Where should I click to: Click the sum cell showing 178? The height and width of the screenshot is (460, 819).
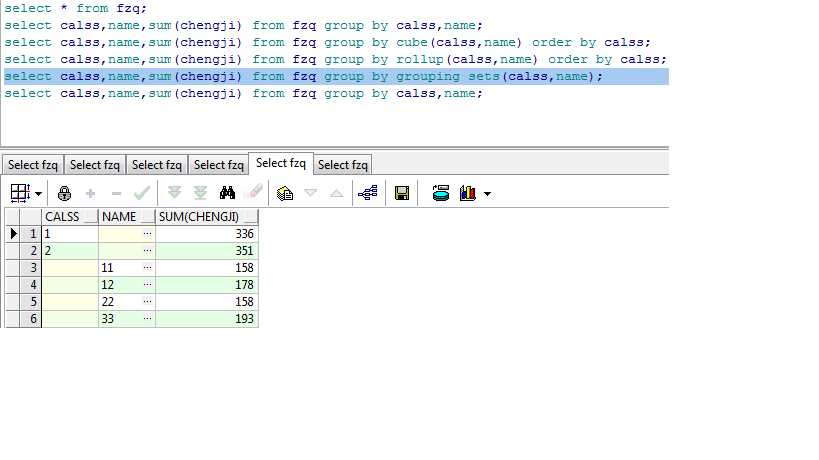[207, 285]
